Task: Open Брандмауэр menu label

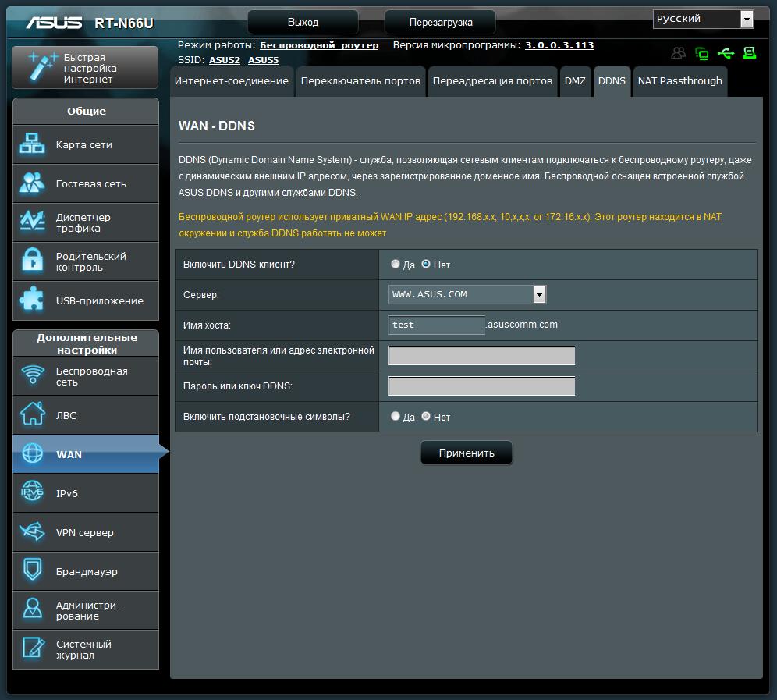Action: 87,571
